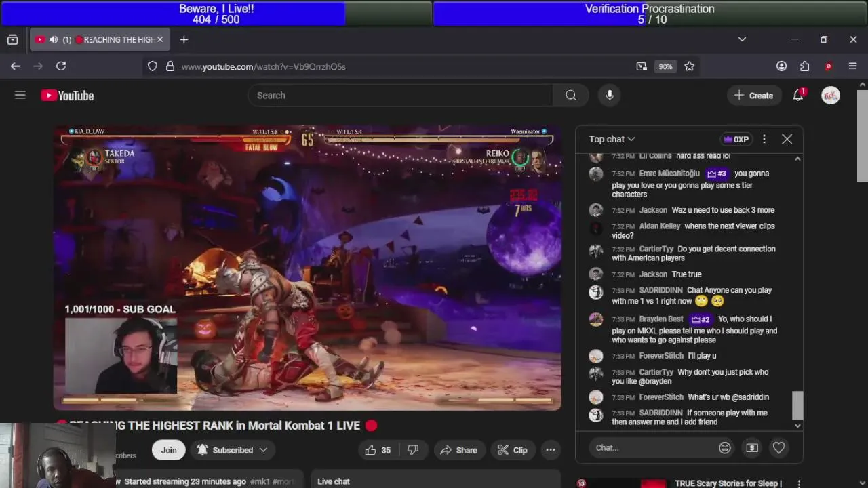
Task: Expand the Top chat dropdown
Action: point(612,139)
